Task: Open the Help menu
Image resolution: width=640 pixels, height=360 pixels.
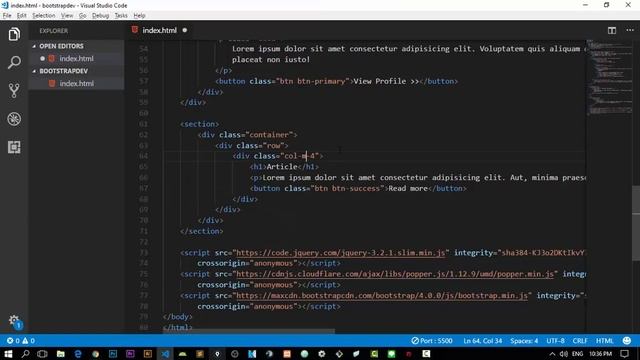Action: [139, 16]
